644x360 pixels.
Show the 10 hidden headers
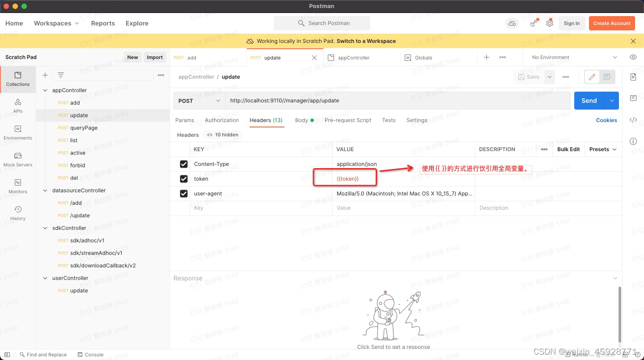[x=222, y=135]
